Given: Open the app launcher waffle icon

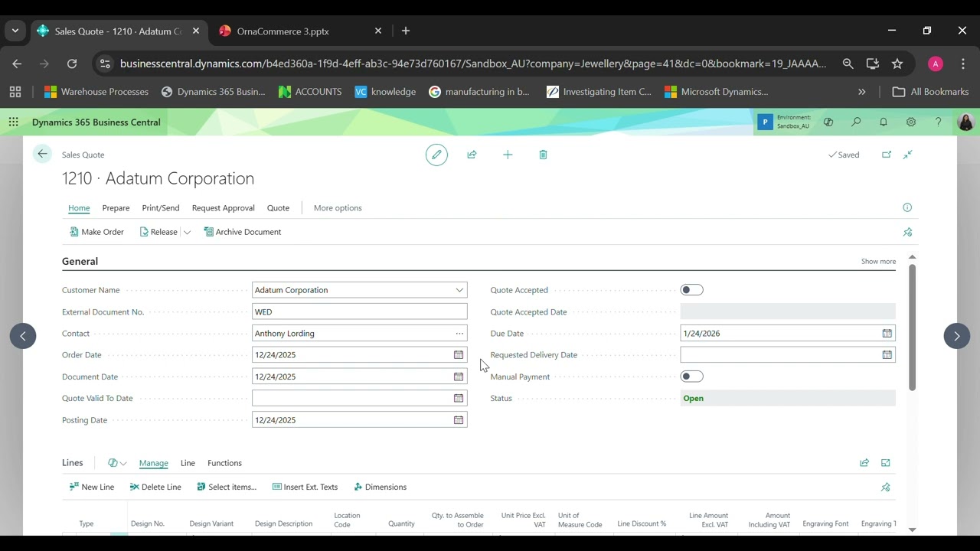Looking at the screenshot, I should click(x=13, y=122).
